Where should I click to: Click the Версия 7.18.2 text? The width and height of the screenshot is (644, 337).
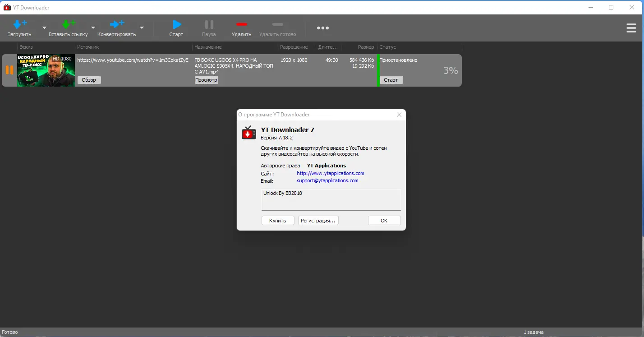(x=277, y=138)
